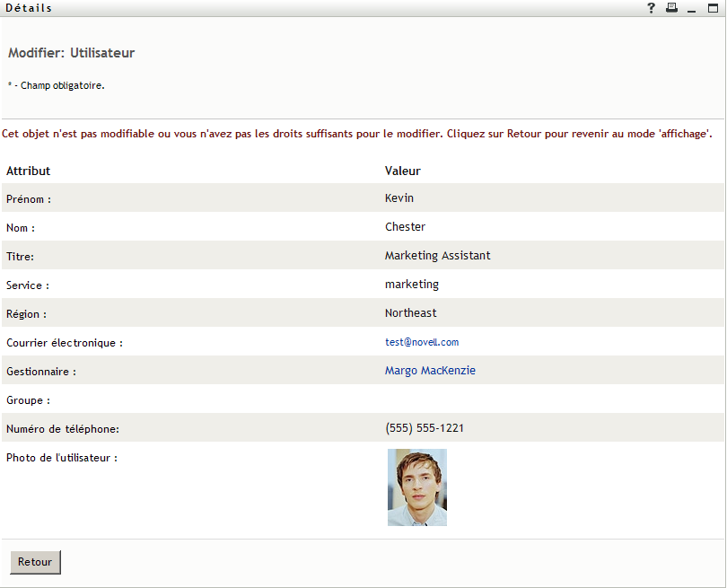The height and width of the screenshot is (588, 727).
Task: Click the user photo thumbnail
Action: [417, 487]
